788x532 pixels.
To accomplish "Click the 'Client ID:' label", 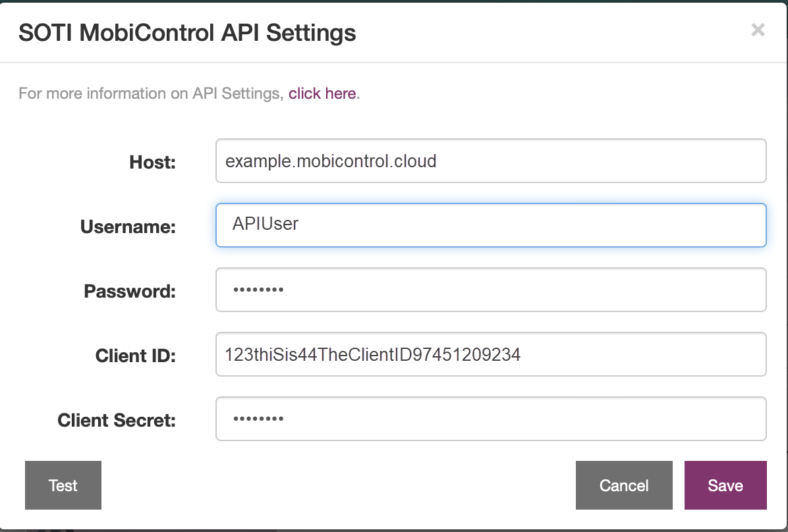I will point(136,356).
